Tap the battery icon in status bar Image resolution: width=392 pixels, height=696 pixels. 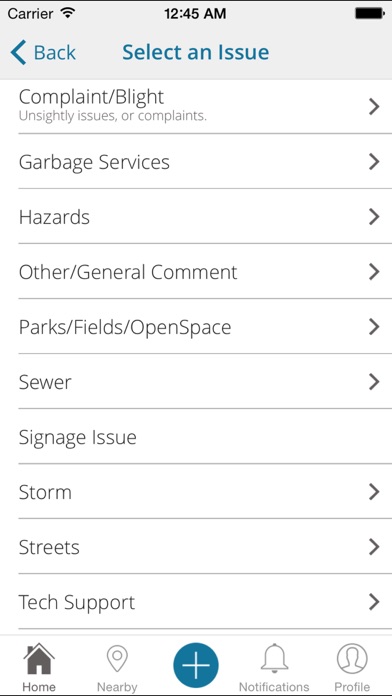point(369,14)
